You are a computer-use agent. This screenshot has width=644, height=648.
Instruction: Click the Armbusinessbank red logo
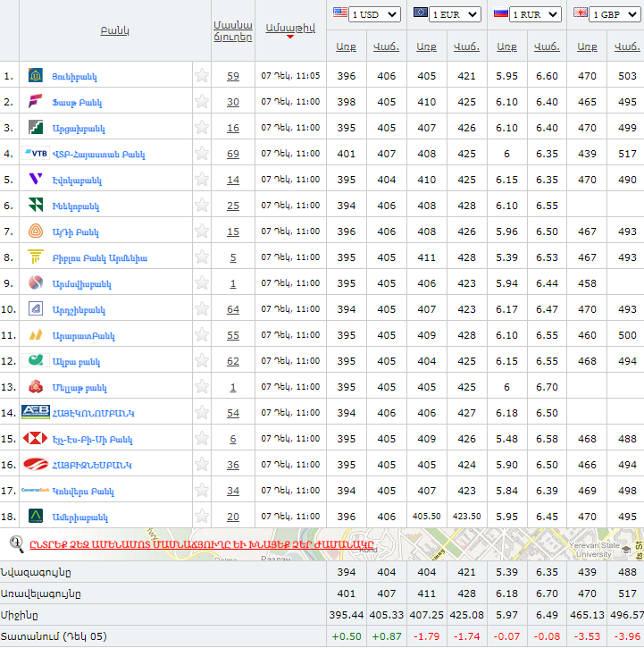point(36,464)
